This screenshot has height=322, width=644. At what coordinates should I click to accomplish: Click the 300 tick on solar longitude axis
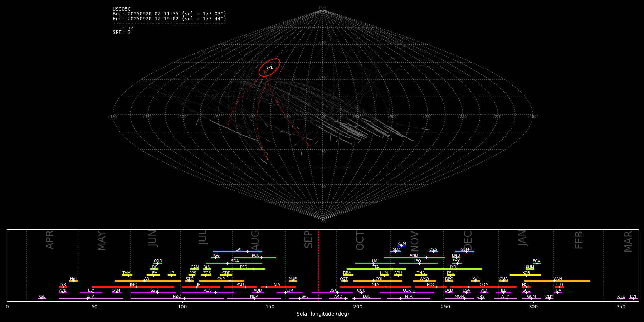(x=533, y=307)
